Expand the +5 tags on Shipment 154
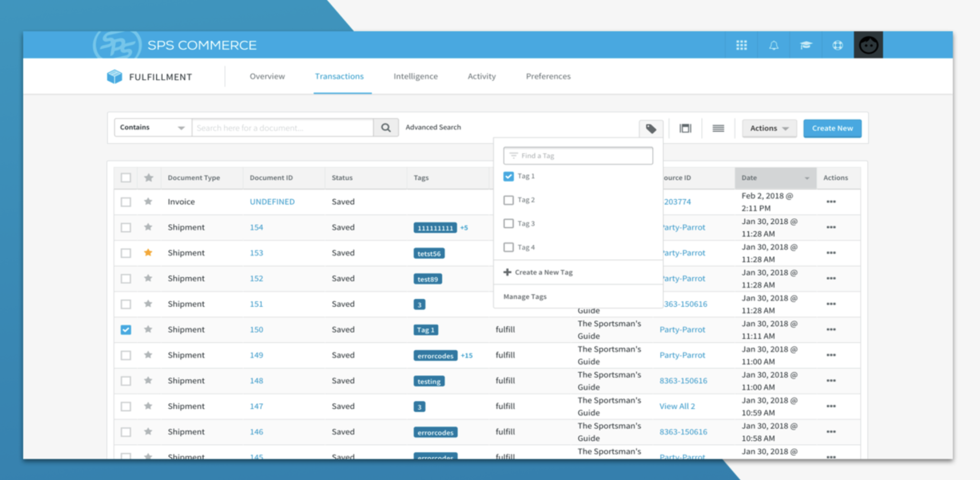 pos(464,227)
